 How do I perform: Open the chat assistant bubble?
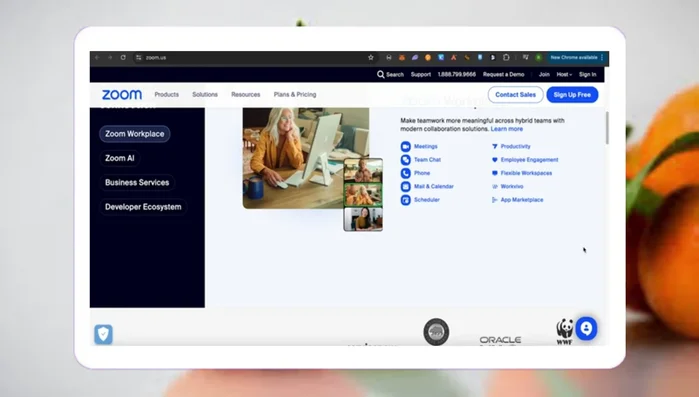(586, 328)
